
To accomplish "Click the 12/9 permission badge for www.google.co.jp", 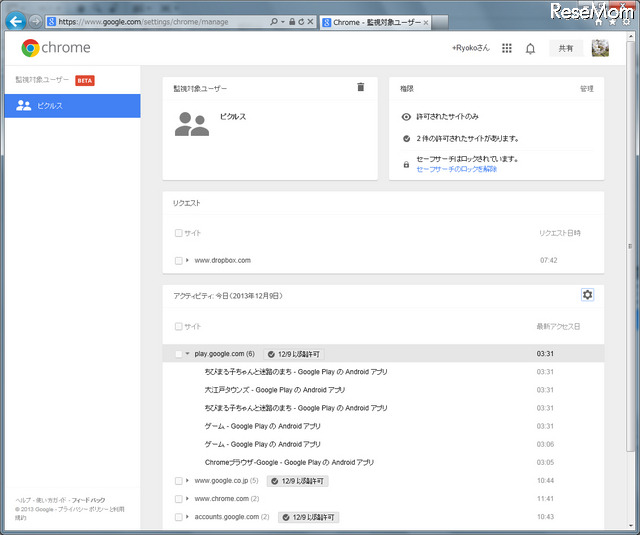I will pyautogui.click(x=298, y=481).
